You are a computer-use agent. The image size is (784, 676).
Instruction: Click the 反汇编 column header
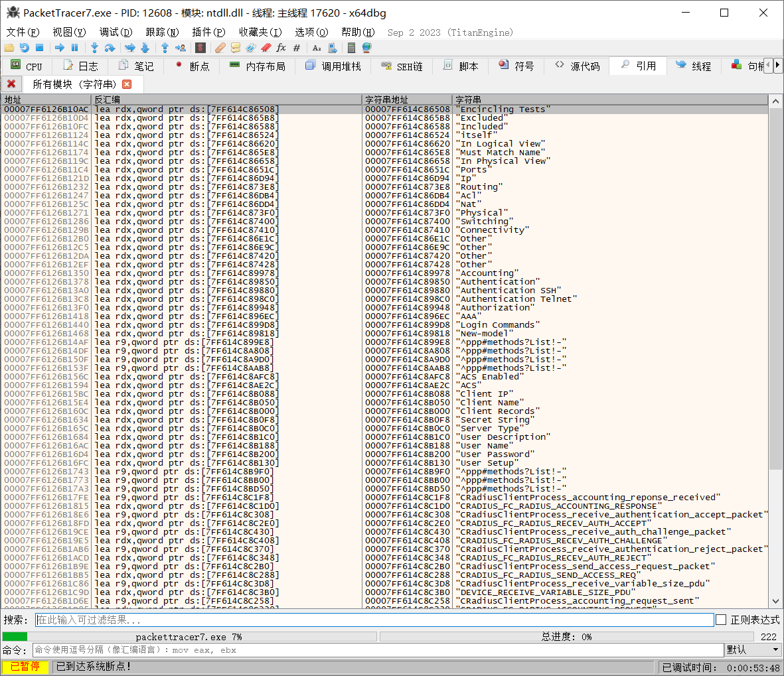coord(226,100)
